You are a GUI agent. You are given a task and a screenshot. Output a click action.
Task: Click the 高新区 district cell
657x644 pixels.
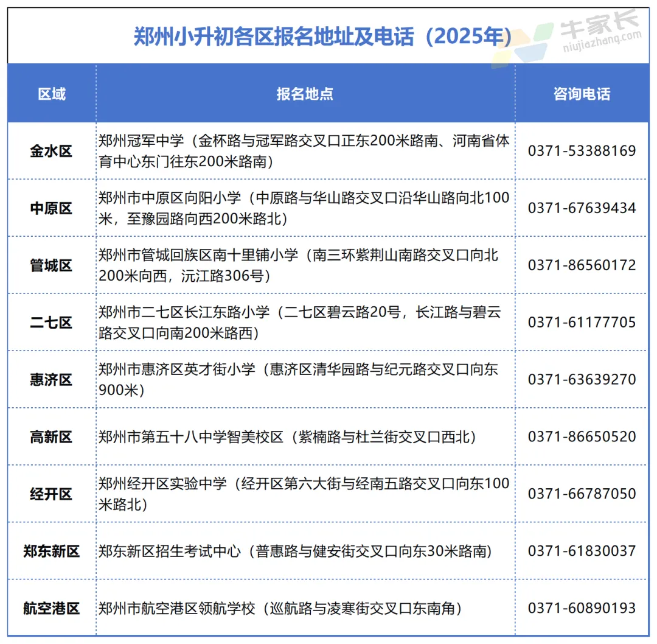52,437
